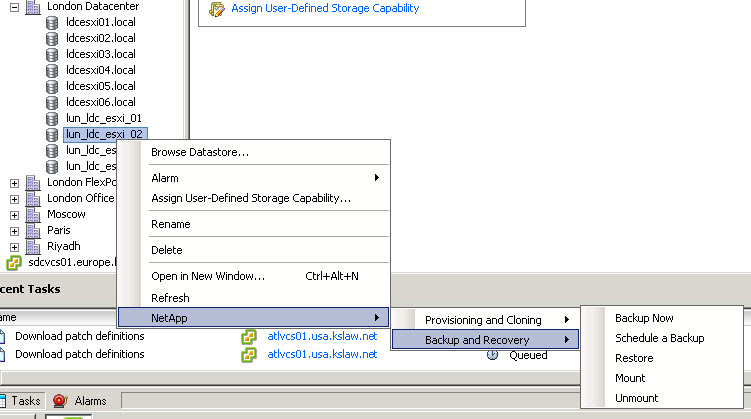Collapse the London Datacenter tree node
Screen dimensions: 751x419
point(14,6)
